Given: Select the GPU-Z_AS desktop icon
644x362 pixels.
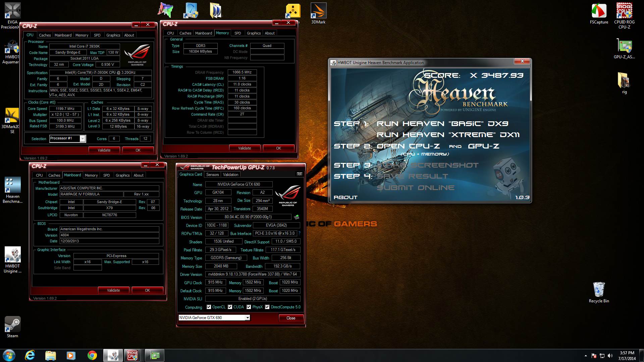Looking at the screenshot, I should coord(624,49).
